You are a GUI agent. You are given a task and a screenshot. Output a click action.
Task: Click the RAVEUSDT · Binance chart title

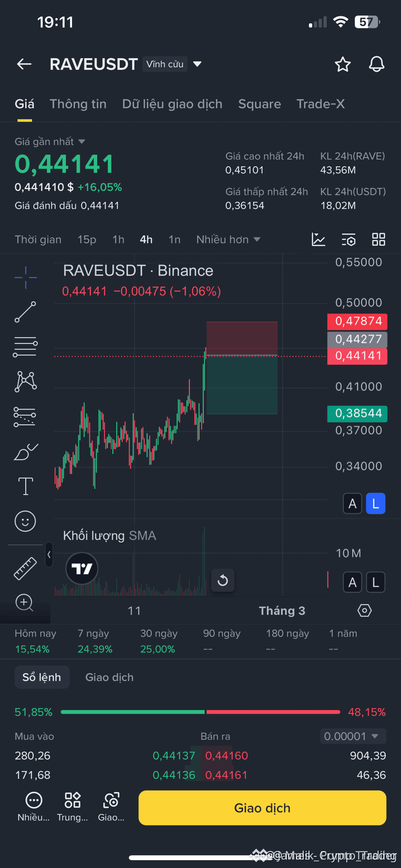[138, 270]
